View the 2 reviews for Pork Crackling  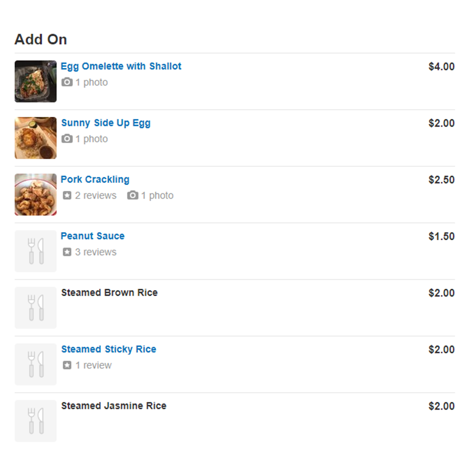pyautogui.click(x=95, y=196)
